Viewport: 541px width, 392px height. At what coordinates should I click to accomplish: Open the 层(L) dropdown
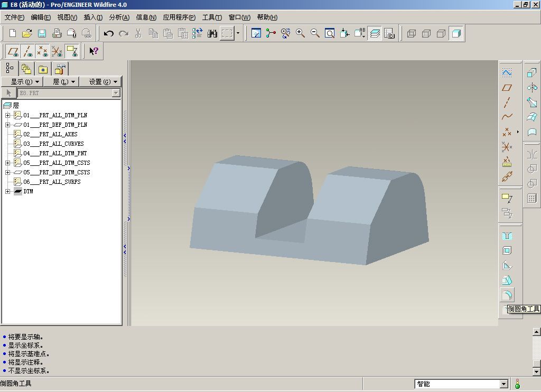point(62,82)
